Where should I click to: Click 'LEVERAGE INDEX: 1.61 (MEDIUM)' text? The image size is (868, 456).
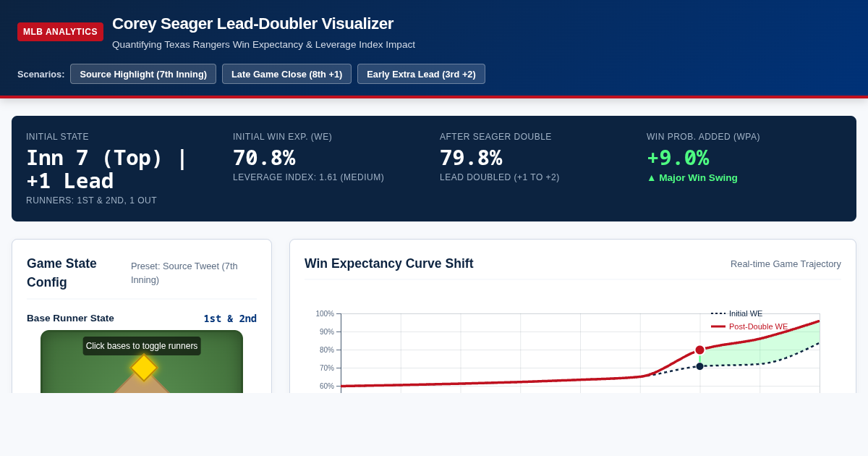pos(308,177)
